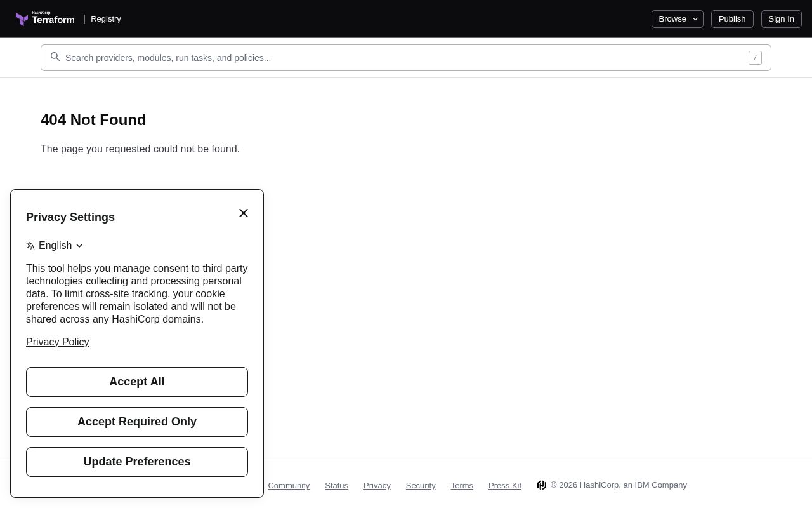
Task: Click the Publish button
Action: tap(732, 19)
